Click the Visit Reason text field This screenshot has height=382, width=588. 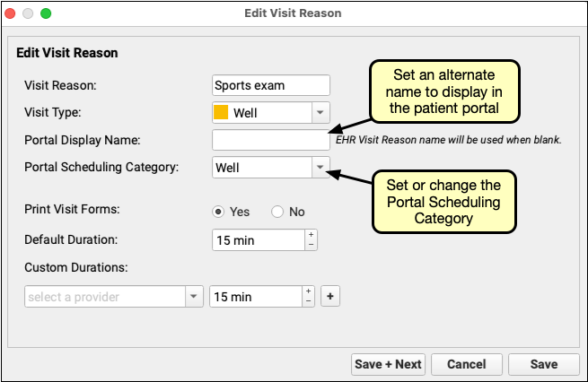pos(271,85)
